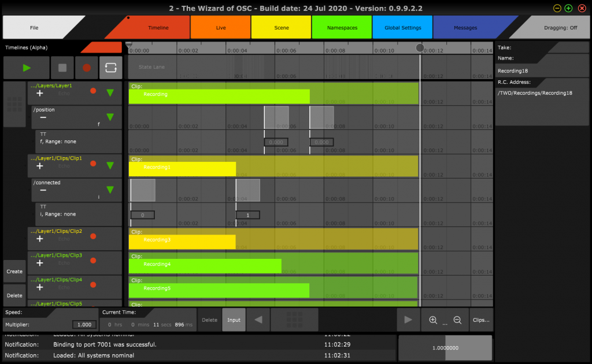Click the /connected keyframe value 1
Viewport: 592px width, 364px height.
(247, 215)
